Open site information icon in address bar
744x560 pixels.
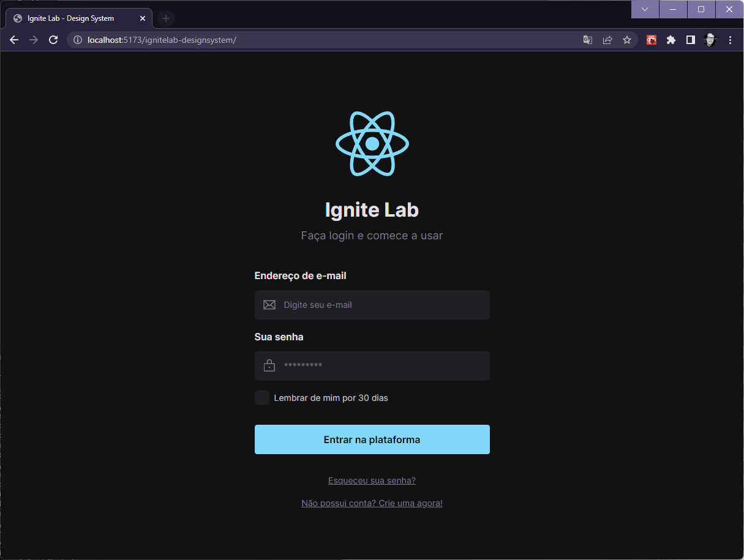coord(77,40)
